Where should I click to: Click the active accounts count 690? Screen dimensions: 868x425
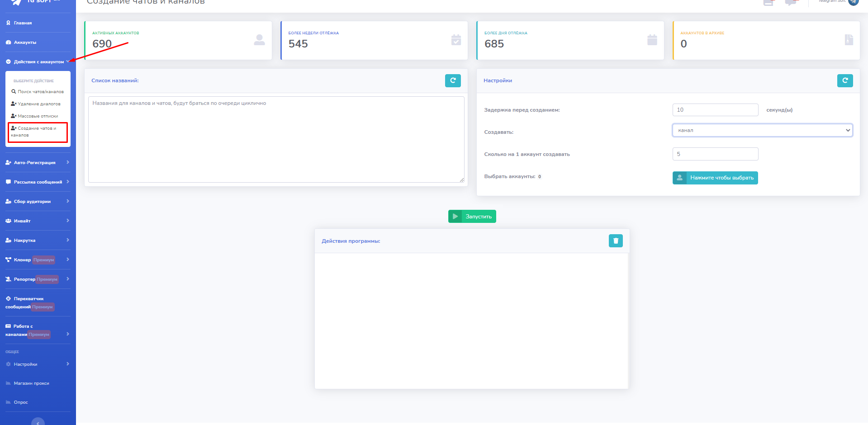click(102, 44)
